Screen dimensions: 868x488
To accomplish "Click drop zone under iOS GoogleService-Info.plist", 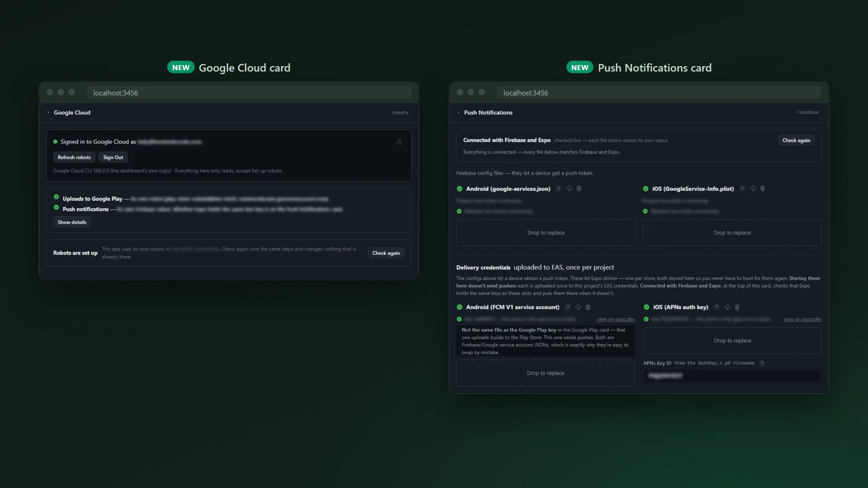I will point(732,233).
